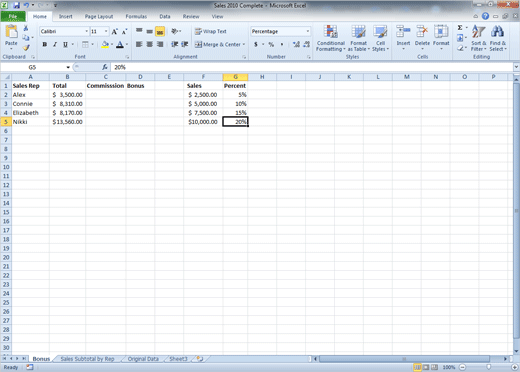Click the Insert Function fx icon
This screenshot has height=372, width=520.
pos(105,67)
